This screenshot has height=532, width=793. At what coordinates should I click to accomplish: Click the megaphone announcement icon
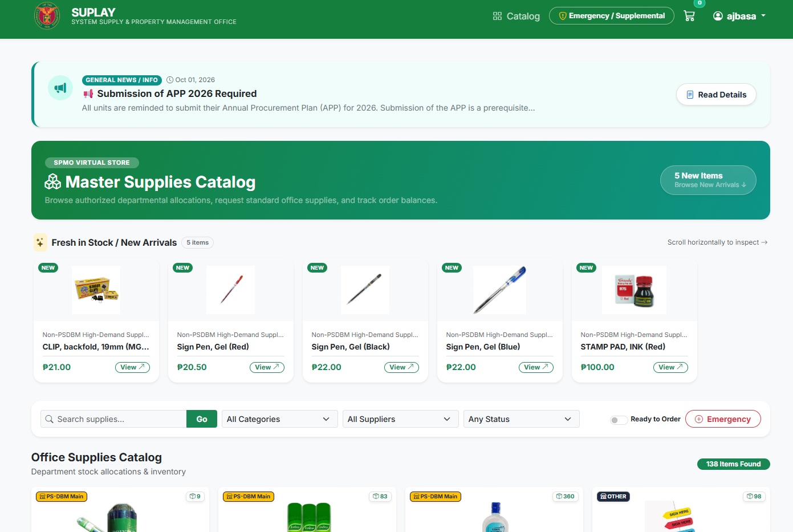tap(60, 88)
